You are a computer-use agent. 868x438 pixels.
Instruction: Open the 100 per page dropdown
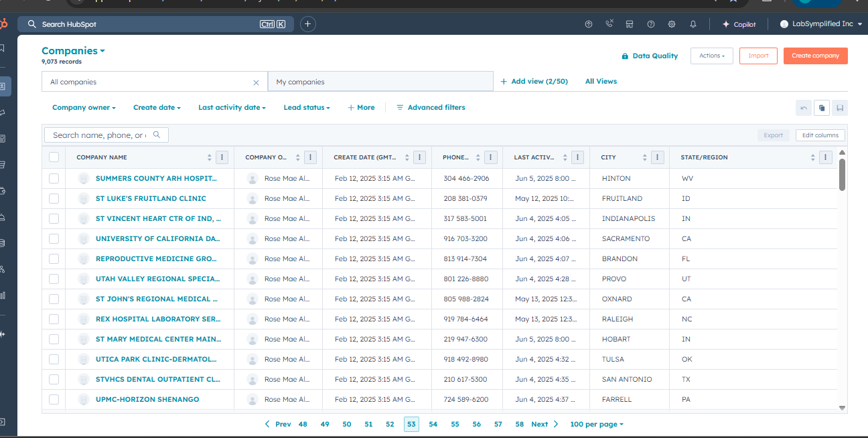coord(597,424)
